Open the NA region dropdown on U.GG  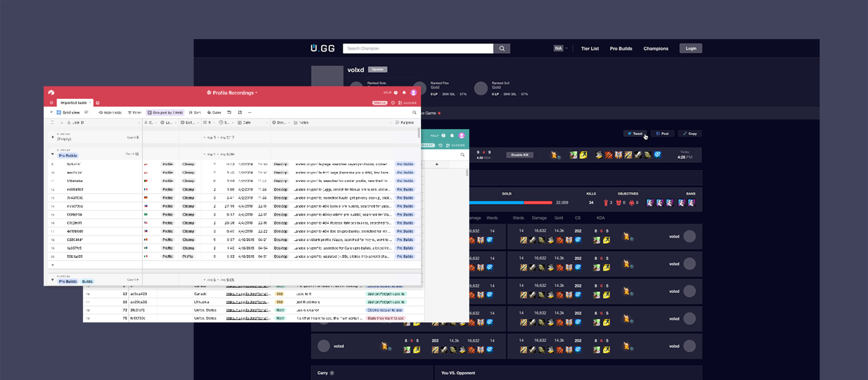pos(561,48)
